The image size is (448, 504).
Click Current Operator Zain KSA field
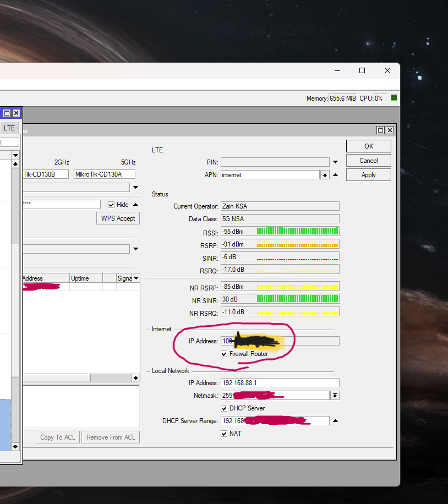coord(280,206)
